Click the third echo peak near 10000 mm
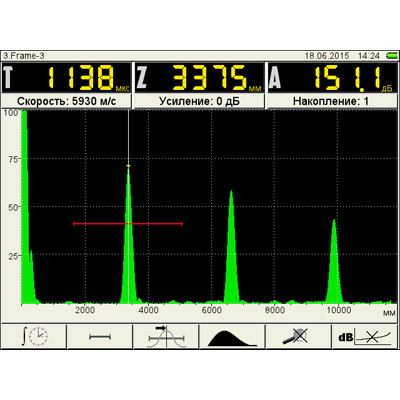The width and height of the screenshot is (400, 400). click(x=334, y=261)
